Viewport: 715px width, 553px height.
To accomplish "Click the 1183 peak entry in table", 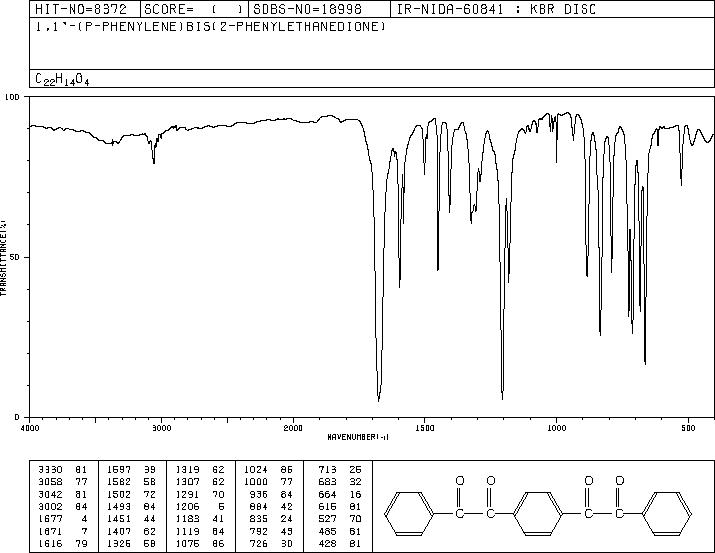I will click(x=200, y=519).
